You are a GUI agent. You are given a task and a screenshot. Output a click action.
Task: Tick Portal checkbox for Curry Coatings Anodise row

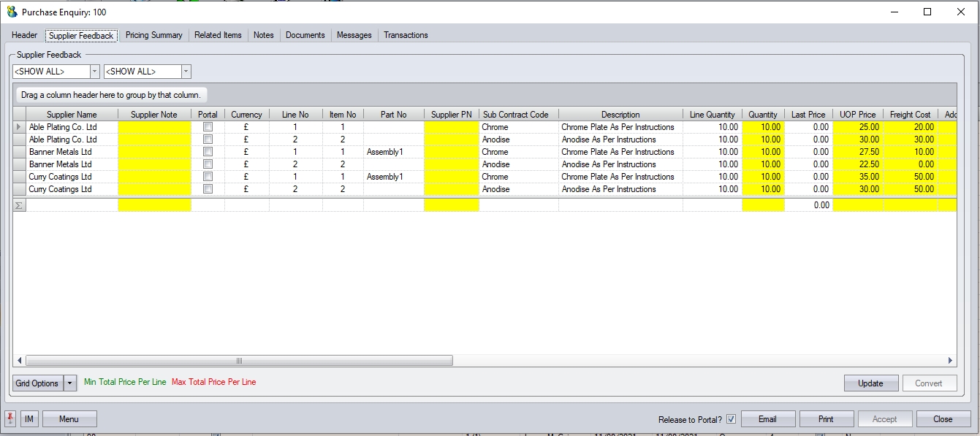pyautogui.click(x=208, y=189)
